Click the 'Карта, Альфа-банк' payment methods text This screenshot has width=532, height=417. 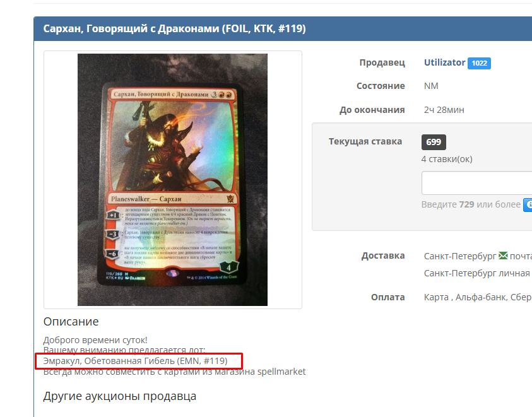pos(478,297)
